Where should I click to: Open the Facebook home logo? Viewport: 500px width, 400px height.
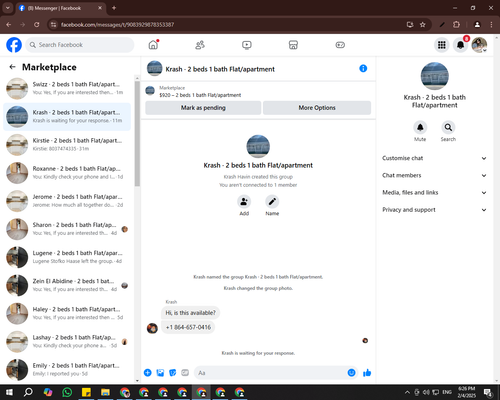tap(14, 45)
